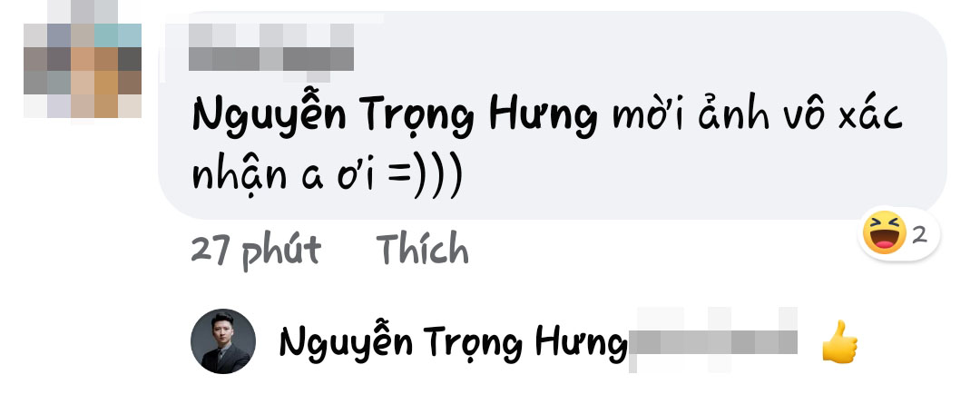Screen dimensions: 980x414
Task: Open the reply author name Nguyễn Trọng Hưng
Action: [x=453, y=343]
